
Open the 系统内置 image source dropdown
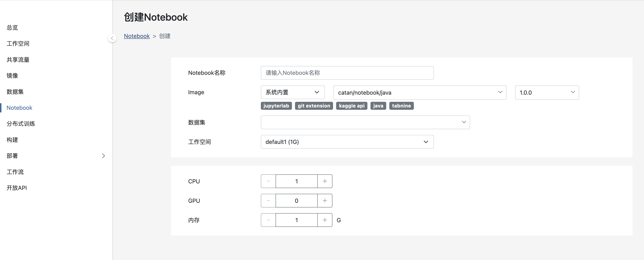coord(292,92)
